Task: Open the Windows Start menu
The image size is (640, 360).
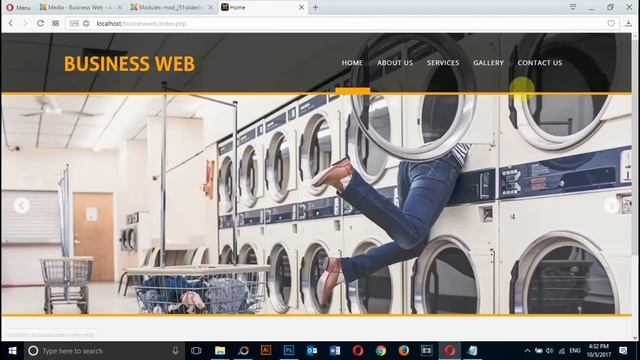Action: click(12, 351)
